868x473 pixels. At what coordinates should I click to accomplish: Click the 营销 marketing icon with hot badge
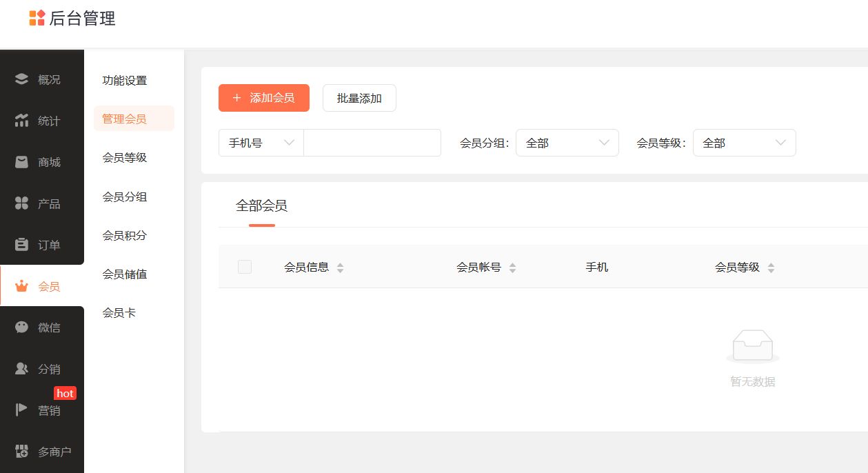coord(42,410)
